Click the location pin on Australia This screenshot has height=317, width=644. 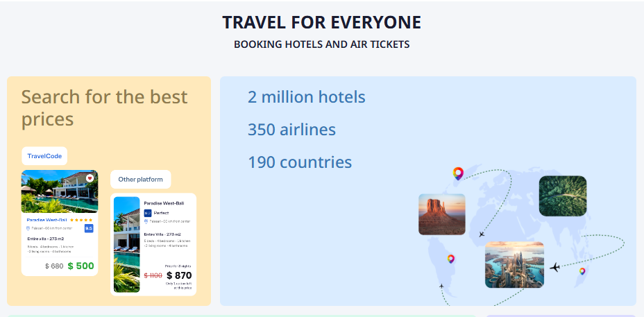(582, 271)
